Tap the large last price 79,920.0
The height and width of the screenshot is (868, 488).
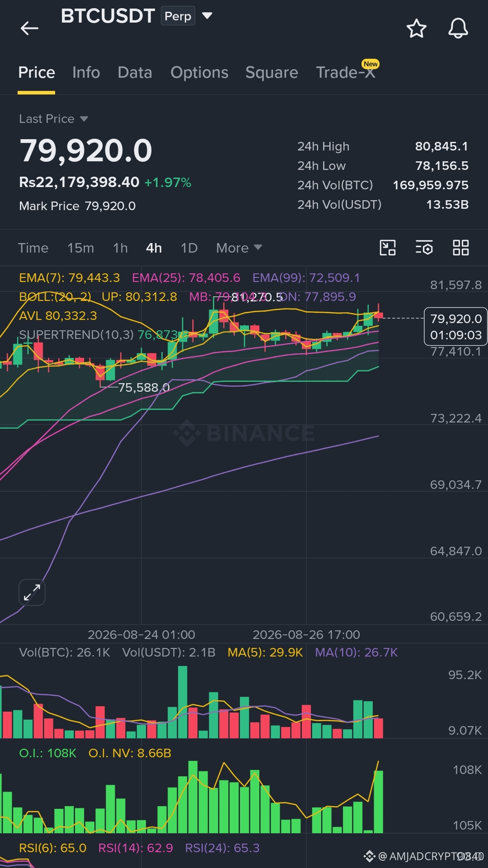pos(86,150)
